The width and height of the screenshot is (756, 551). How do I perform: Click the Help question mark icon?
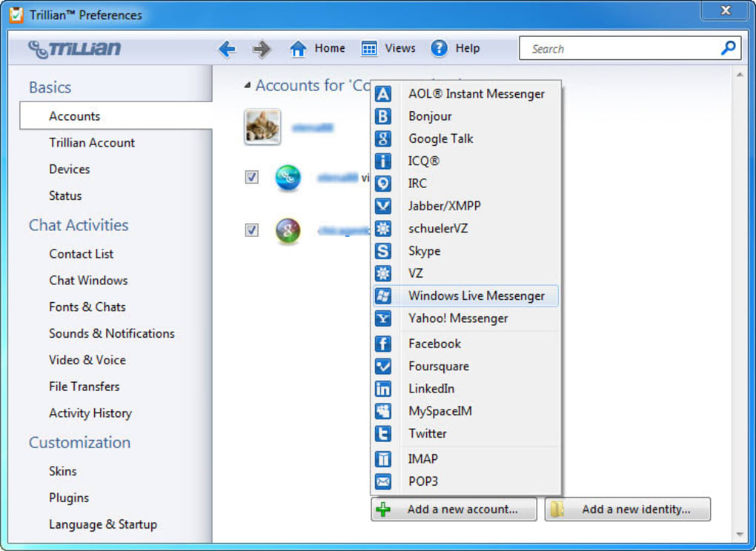pyautogui.click(x=439, y=48)
